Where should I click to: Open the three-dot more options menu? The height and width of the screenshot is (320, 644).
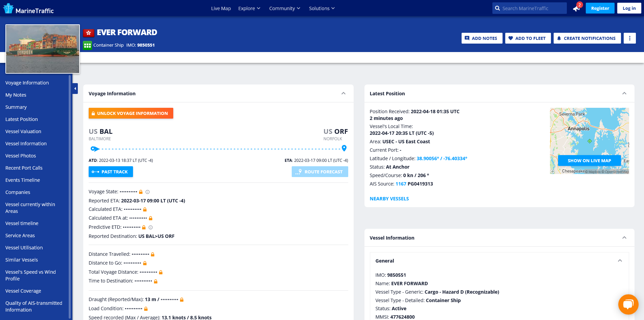(x=629, y=38)
